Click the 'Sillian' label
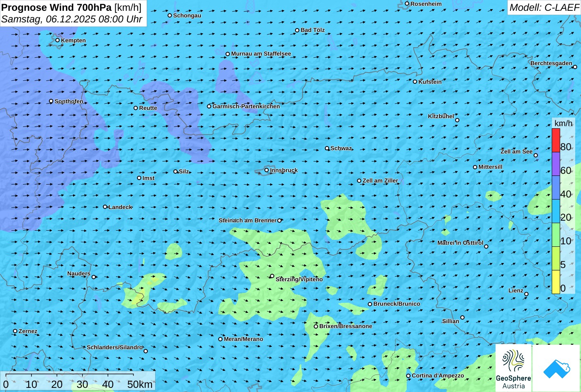Screen dimensions: 581x392 pos(451,321)
